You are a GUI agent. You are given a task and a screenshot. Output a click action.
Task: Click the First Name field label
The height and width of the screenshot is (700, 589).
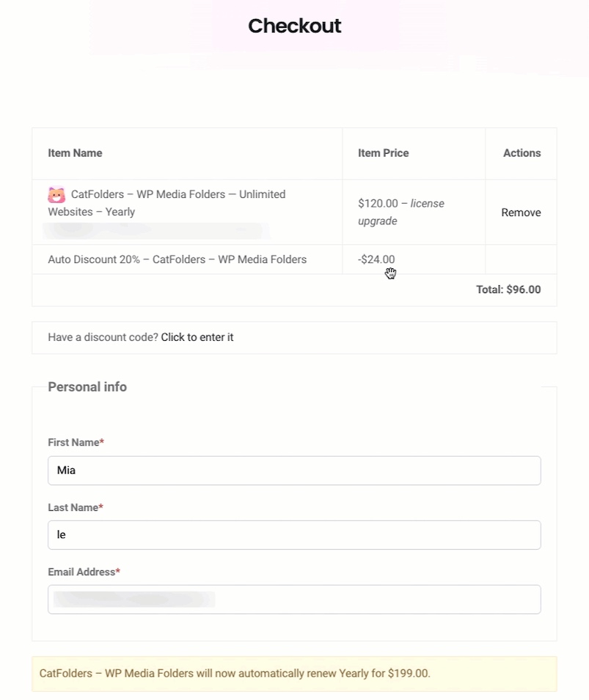tap(76, 443)
